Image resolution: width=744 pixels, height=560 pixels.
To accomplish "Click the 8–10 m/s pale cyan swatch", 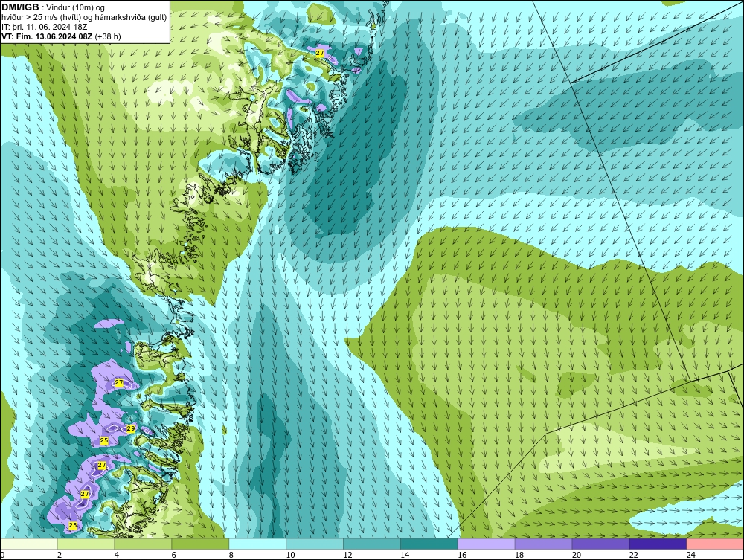I will (x=257, y=544).
